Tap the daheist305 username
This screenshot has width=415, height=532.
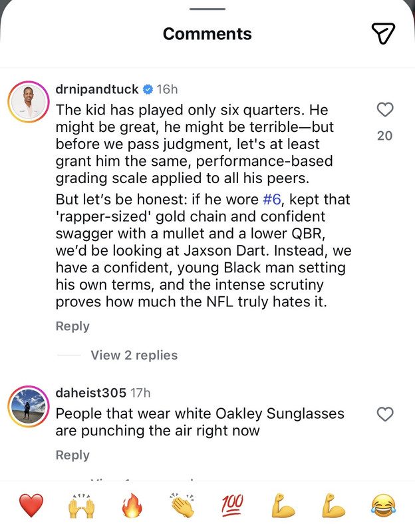coord(90,393)
